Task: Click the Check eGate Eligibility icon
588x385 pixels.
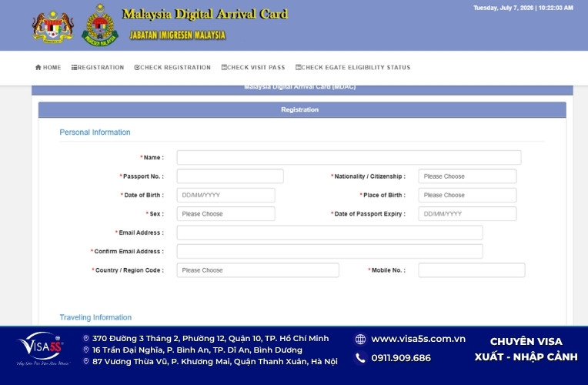Action: pos(298,68)
